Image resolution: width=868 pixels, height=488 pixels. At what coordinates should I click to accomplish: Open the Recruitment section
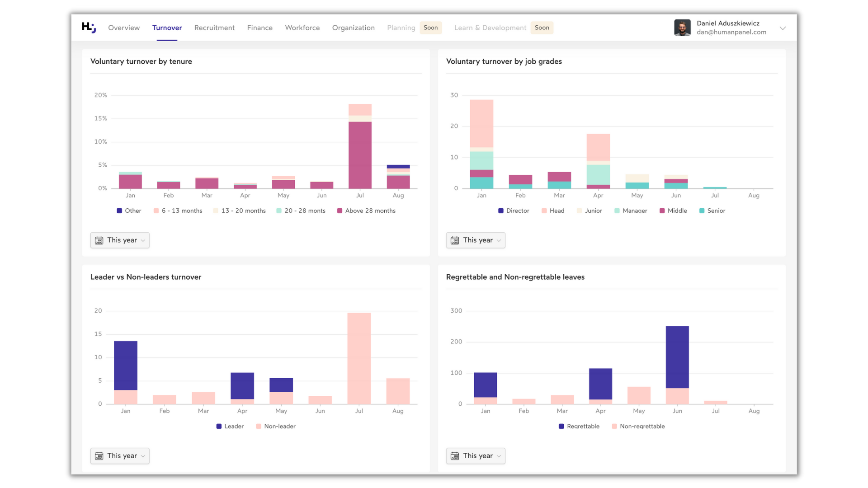[x=214, y=28]
